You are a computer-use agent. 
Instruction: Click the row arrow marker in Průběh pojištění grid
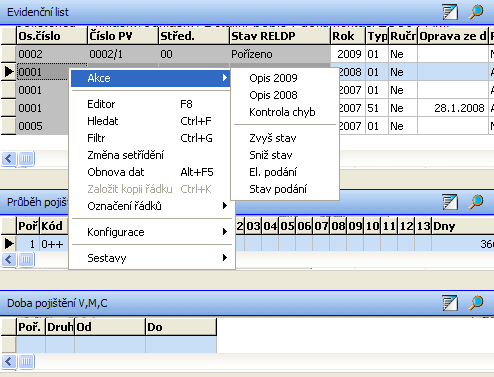[x=9, y=244]
